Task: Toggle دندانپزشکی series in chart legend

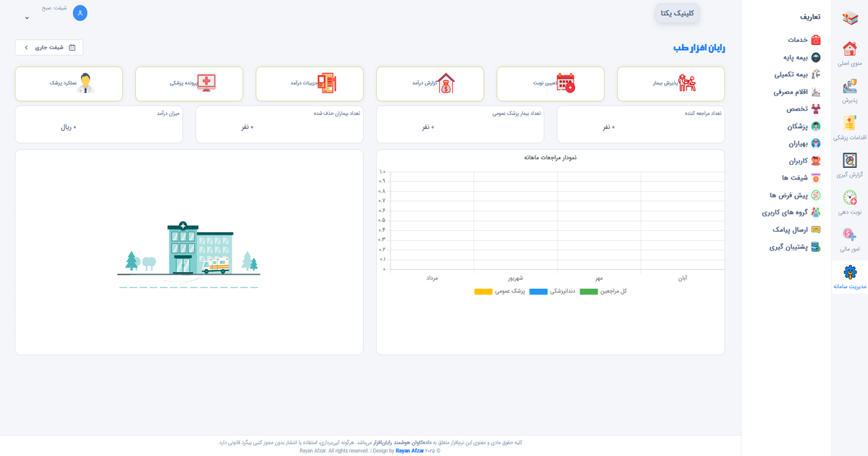Action: coord(553,291)
